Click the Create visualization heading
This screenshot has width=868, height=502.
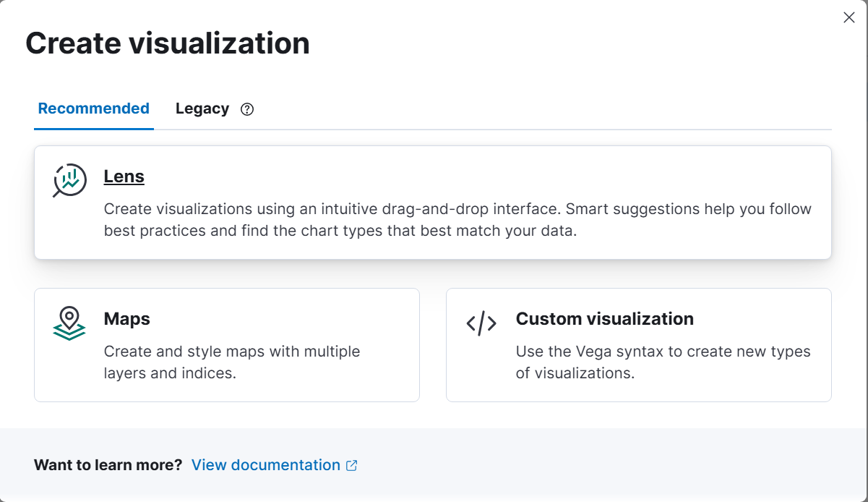[x=168, y=43]
